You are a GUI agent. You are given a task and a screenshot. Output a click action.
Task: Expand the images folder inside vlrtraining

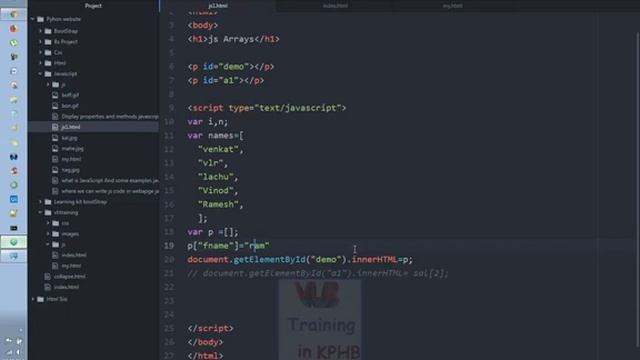[x=48, y=234]
